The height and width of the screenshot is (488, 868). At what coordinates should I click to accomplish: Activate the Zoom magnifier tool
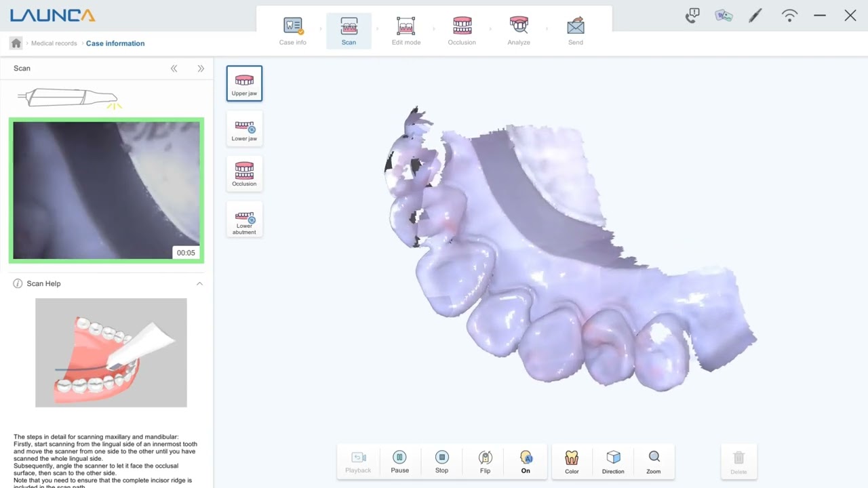click(x=654, y=462)
